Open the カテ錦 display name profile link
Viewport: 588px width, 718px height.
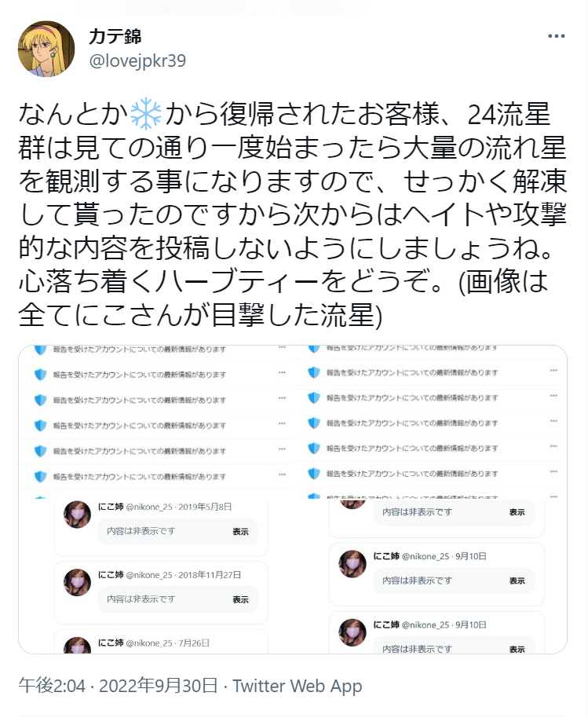pyautogui.click(x=115, y=36)
